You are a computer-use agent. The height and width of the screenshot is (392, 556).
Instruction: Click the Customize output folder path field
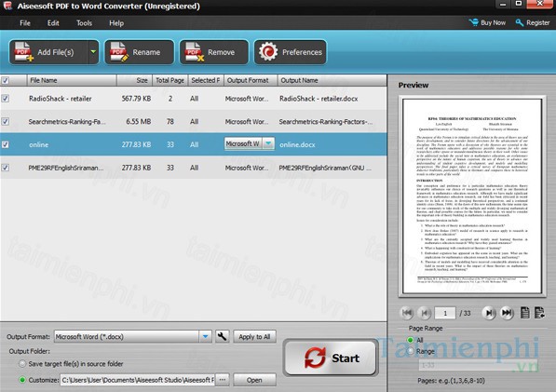click(137, 380)
